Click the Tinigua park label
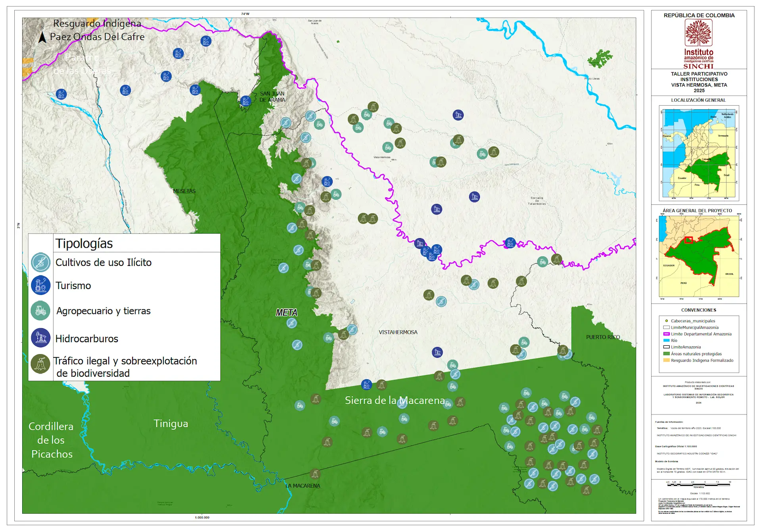762x532 pixels. (x=171, y=424)
